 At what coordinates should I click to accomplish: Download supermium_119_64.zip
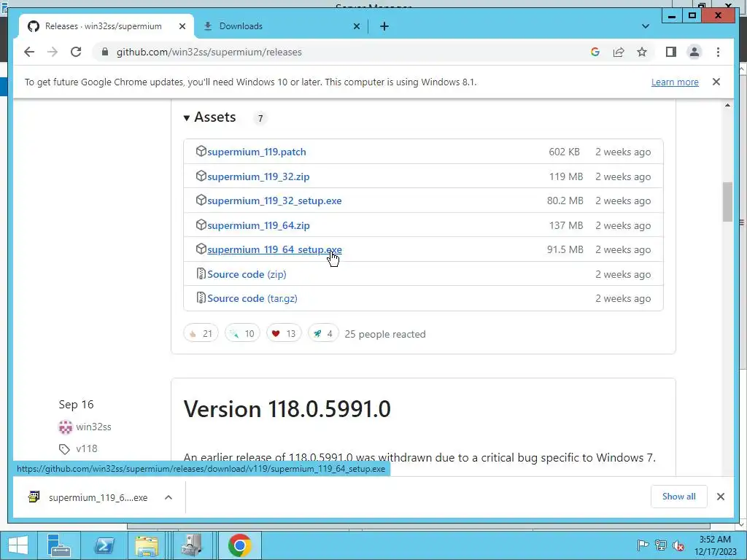pyautogui.click(x=258, y=226)
